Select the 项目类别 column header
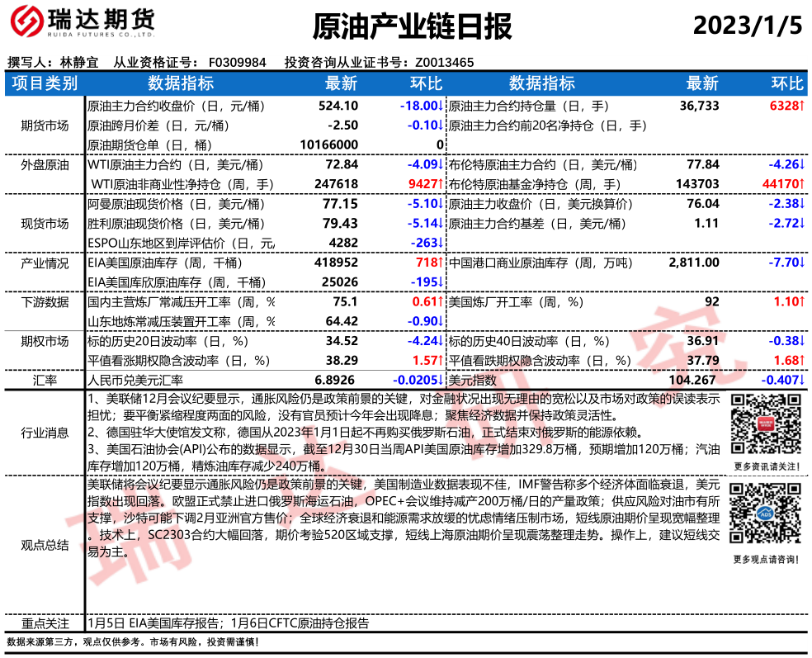This screenshot has width=812, height=658. [45, 83]
